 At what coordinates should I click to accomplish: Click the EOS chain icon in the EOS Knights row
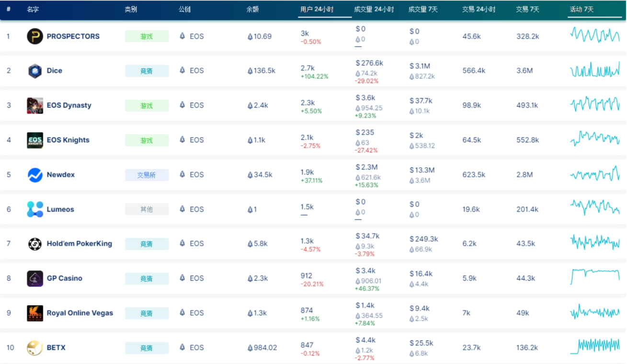(x=182, y=140)
